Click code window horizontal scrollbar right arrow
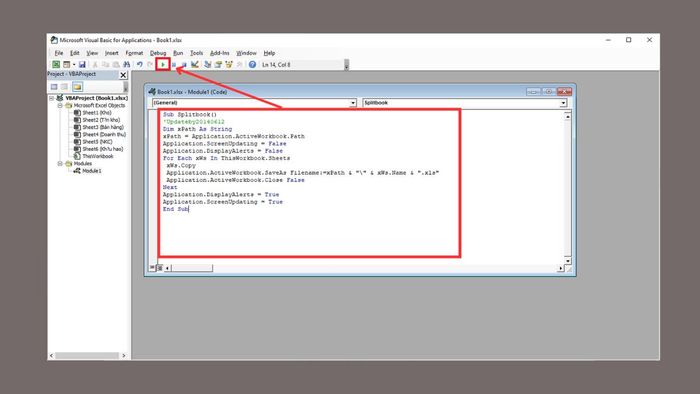Image resolution: width=700 pixels, height=394 pixels. tap(560, 268)
